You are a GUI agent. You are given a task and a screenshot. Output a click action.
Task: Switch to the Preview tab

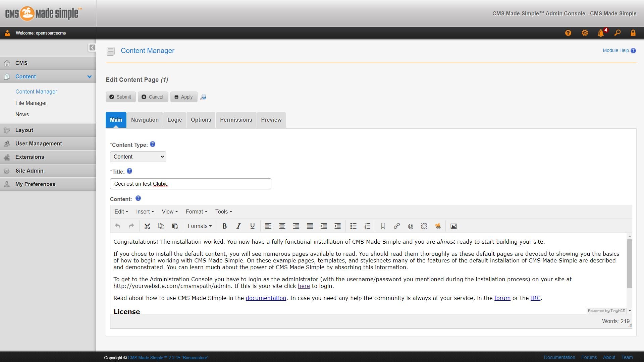[271, 120]
